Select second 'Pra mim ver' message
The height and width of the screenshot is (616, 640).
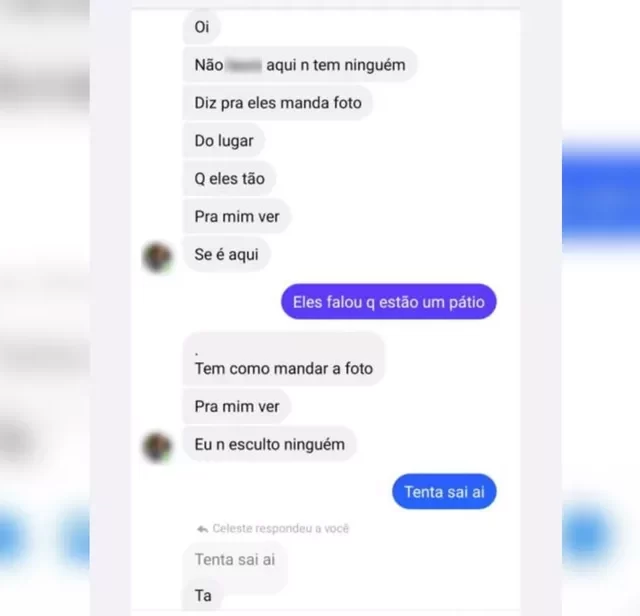pos(237,407)
